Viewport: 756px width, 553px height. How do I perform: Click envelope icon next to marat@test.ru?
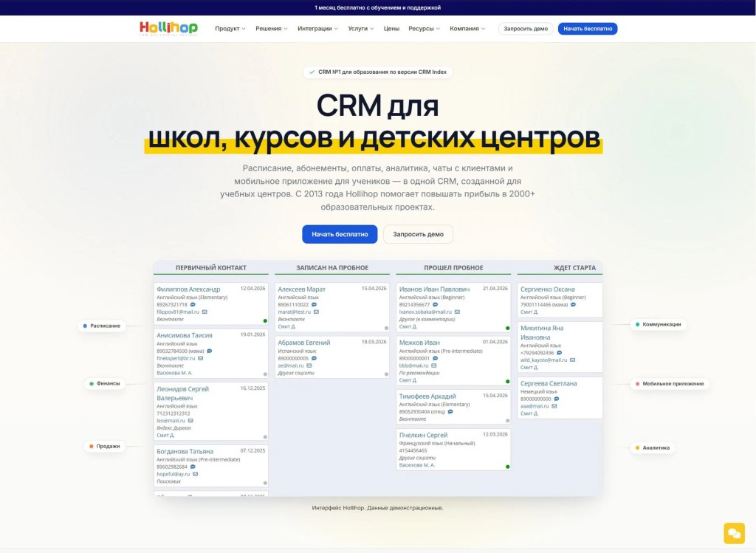[316, 312]
